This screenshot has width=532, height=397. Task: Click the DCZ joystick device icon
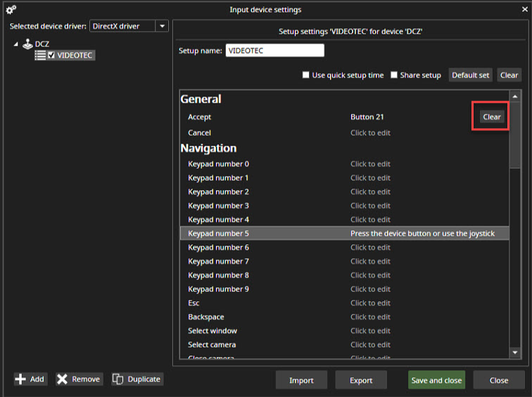pos(27,44)
